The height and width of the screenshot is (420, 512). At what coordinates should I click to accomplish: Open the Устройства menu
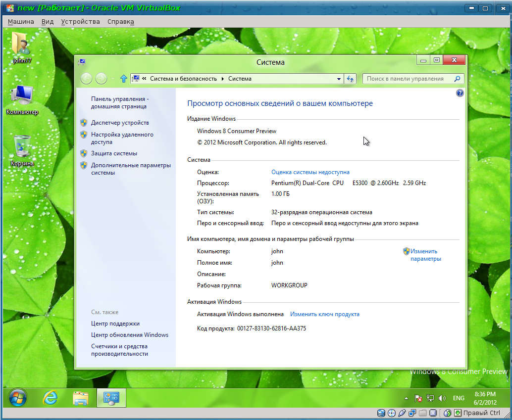[80, 22]
